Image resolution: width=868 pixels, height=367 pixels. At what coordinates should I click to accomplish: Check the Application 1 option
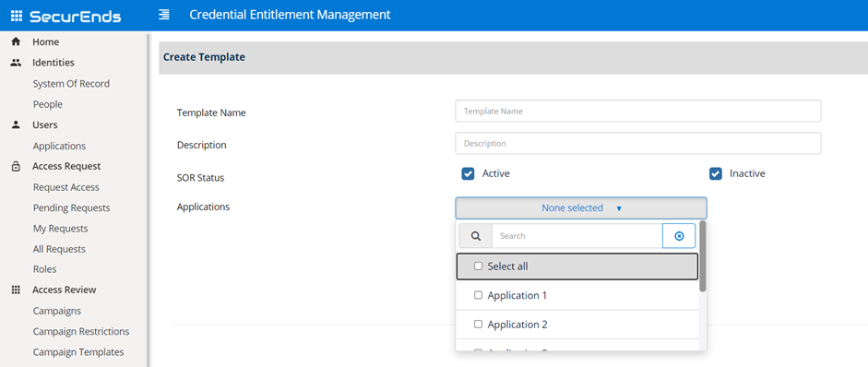pyautogui.click(x=479, y=296)
